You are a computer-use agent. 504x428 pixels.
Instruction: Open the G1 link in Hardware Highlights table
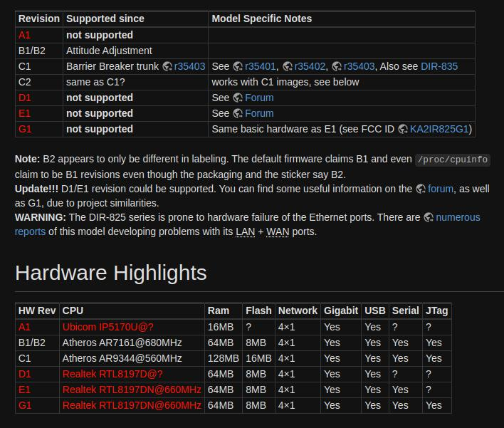(25, 405)
